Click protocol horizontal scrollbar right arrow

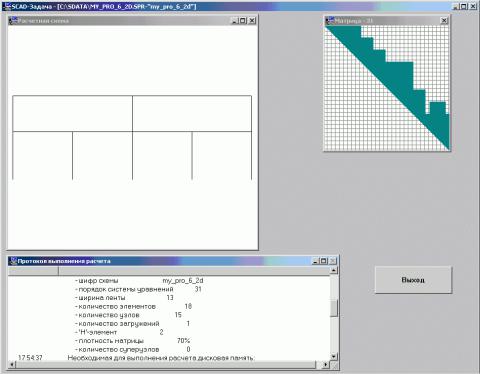click(x=326, y=365)
